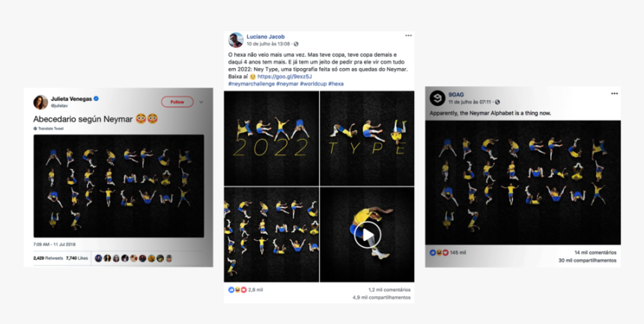Play the Neymar video thumbnail

pos(367,235)
